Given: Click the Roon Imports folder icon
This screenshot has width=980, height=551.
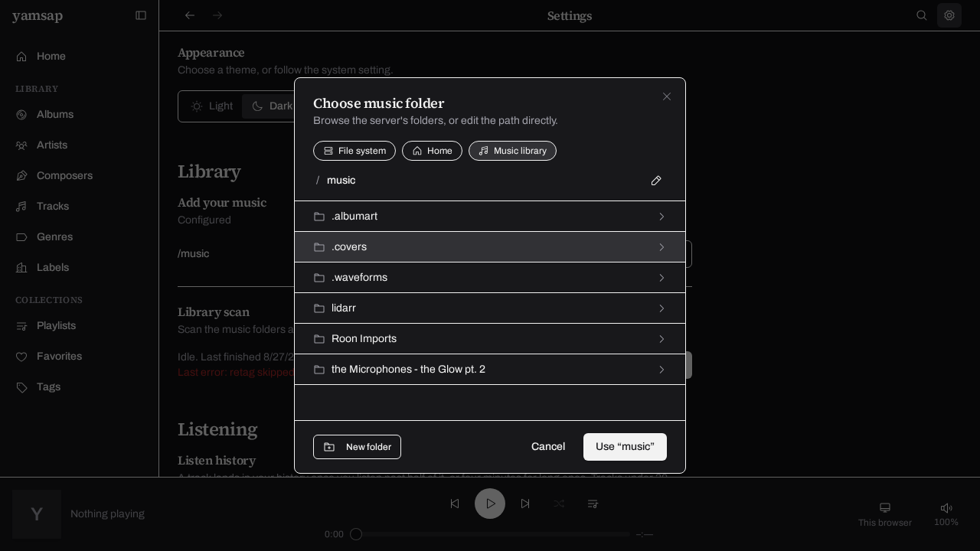Looking at the screenshot, I should [319, 339].
